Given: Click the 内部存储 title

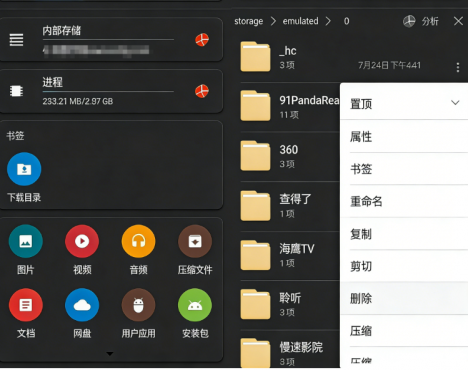Looking at the screenshot, I should (x=62, y=31).
